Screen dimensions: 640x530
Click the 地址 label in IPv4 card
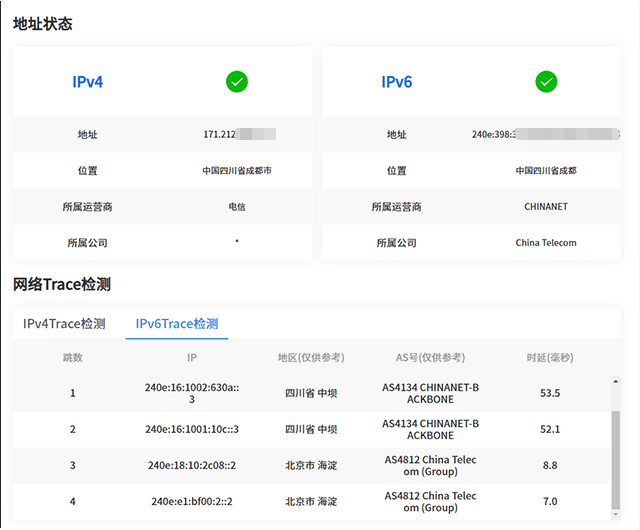click(87, 134)
